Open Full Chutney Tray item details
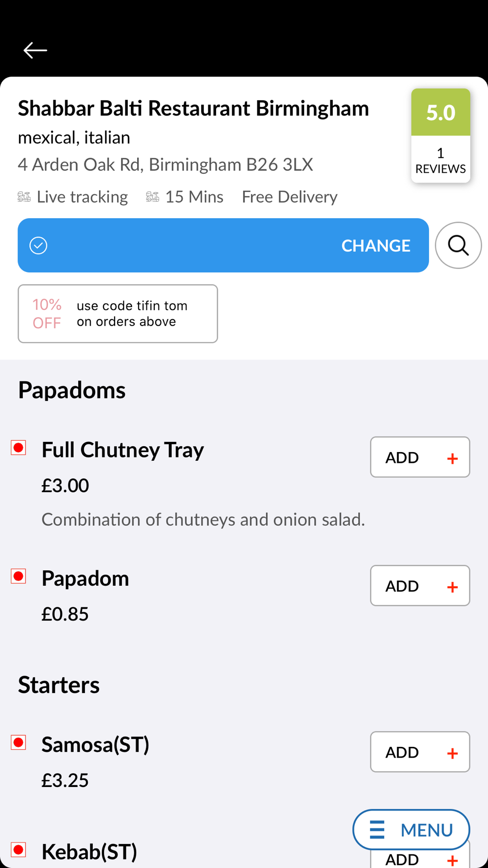 (122, 450)
